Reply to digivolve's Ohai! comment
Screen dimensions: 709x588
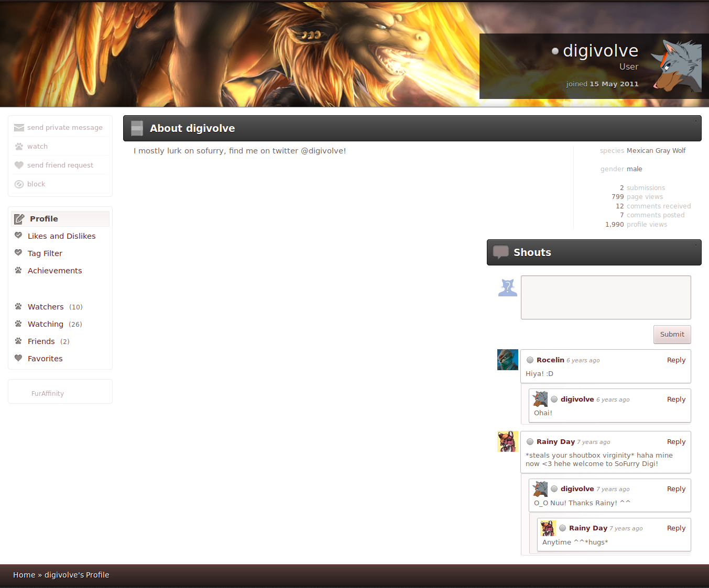coord(676,400)
